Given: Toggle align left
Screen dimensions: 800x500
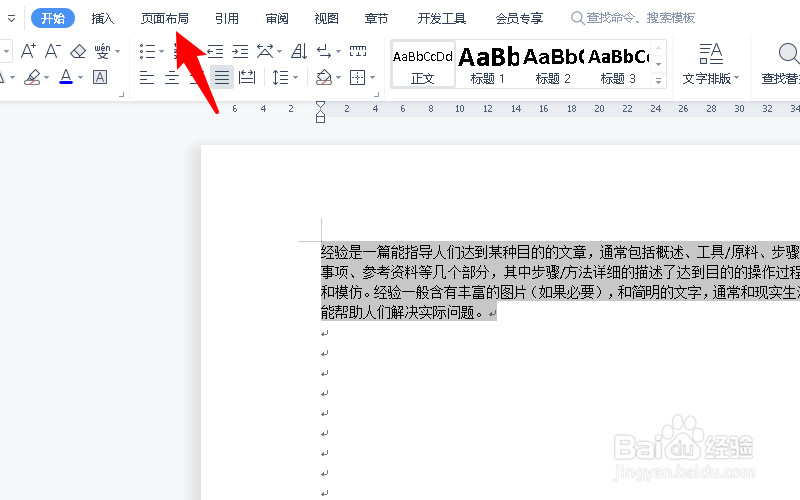Looking at the screenshot, I should pos(147,78).
